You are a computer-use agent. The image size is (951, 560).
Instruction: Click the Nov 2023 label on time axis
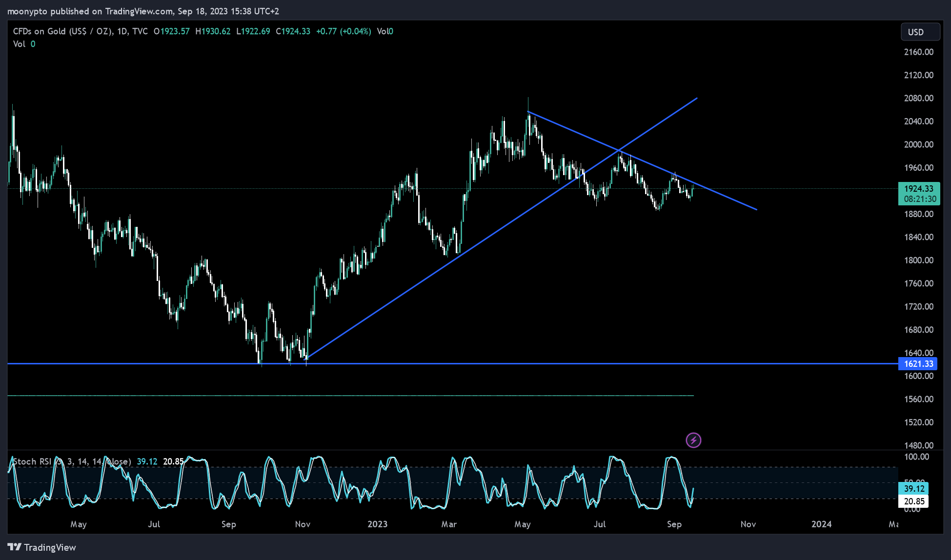click(x=748, y=524)
